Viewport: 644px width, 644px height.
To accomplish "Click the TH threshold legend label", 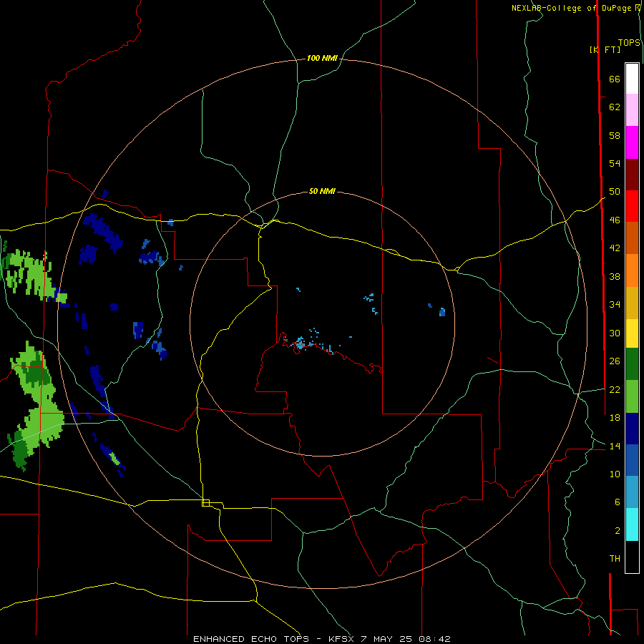I will 615,559.
